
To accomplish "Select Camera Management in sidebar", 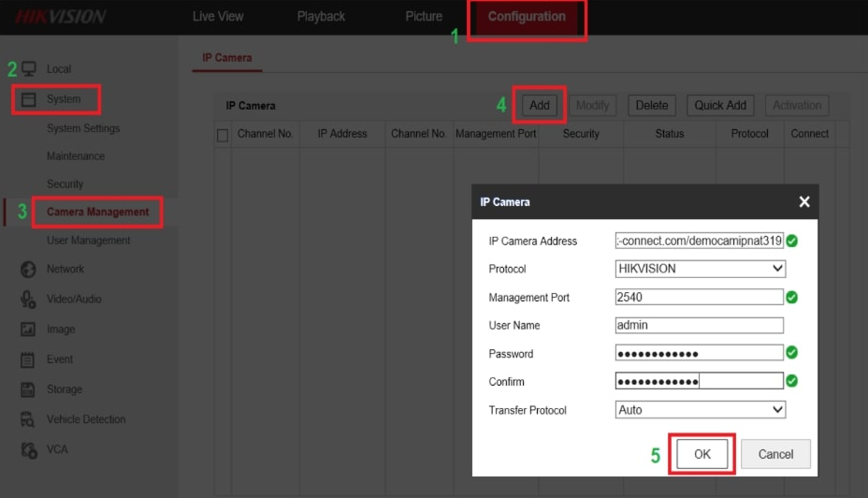I will [x=97, y=212].
